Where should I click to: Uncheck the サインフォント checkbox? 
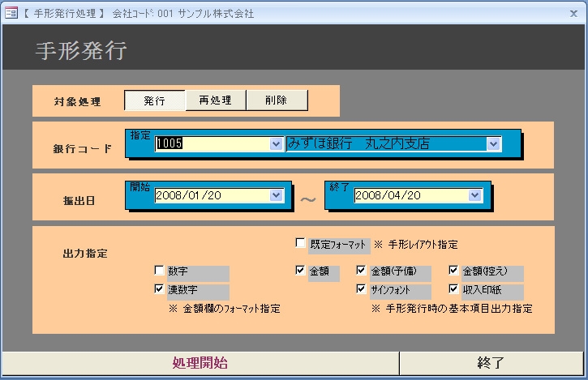tap(361, 288)
